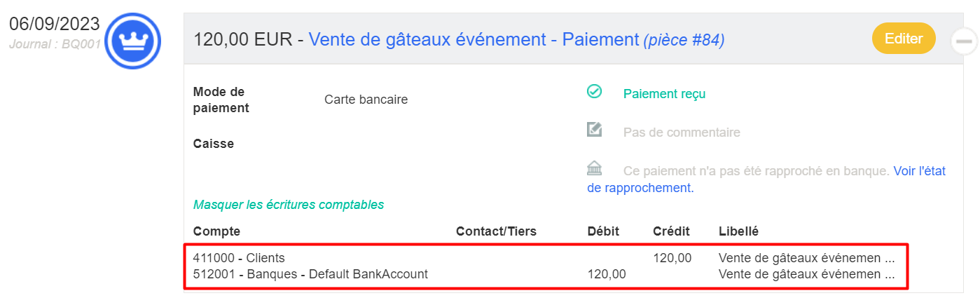Collapse the payment entry with minus icon
The width and height of the screenshot is (980, 305).
[964, 42]
